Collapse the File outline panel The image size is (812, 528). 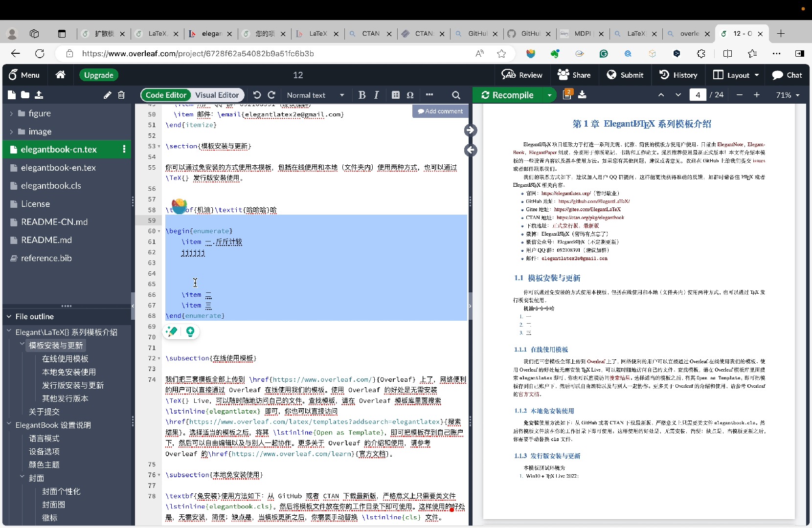(9, 317)
